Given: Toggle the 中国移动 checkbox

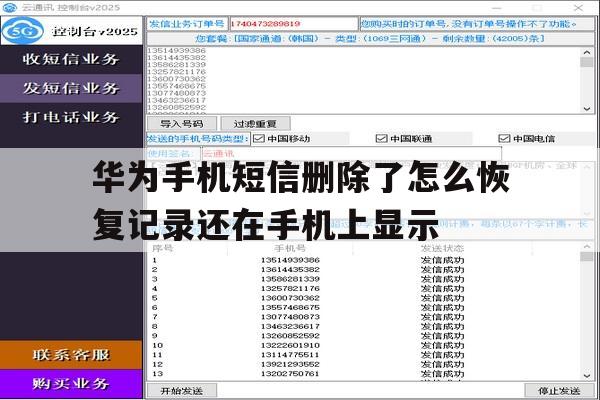Looking at the screenshot, I should (x=259, y=139).
